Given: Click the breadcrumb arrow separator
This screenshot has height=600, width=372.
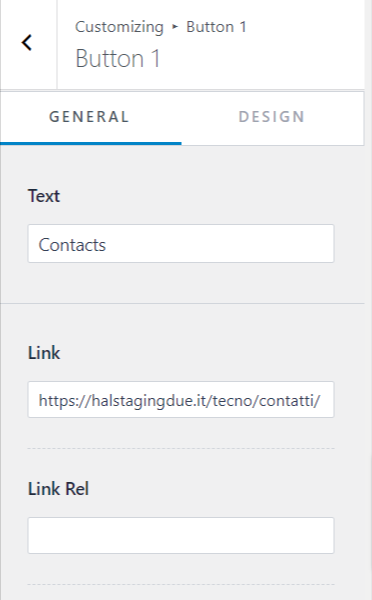Looking at the screenshot, I should [x=175, y=27].
